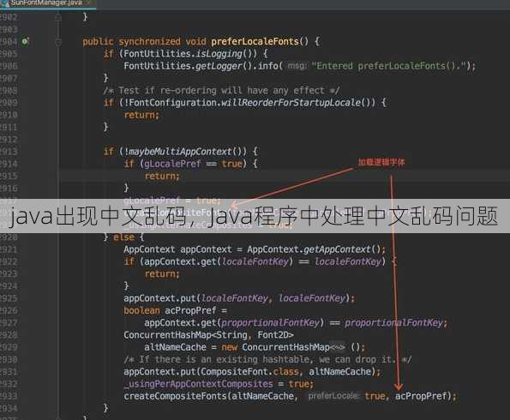Click the new keyword before ConcurrentHashMap
This screenshot has width=510, height=420.
pos(230,347)
